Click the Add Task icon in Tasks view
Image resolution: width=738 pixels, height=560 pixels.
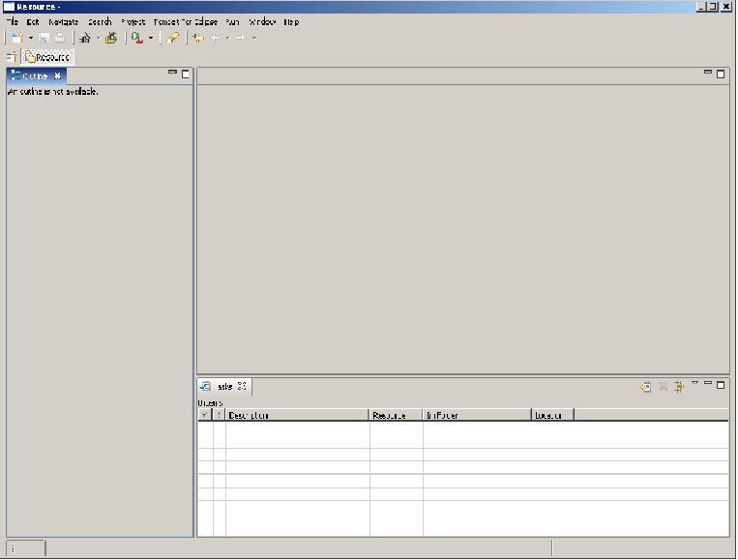[x=646, y=387]
